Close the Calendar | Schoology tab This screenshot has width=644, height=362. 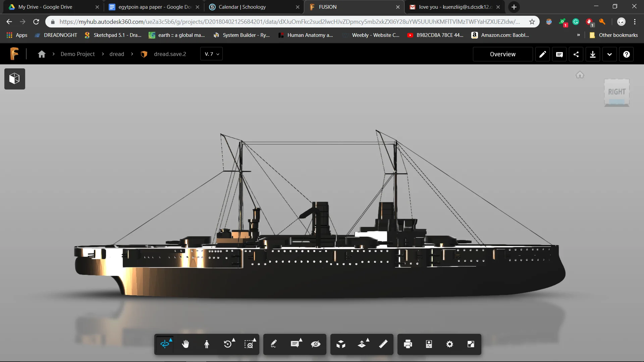(298, 7)
